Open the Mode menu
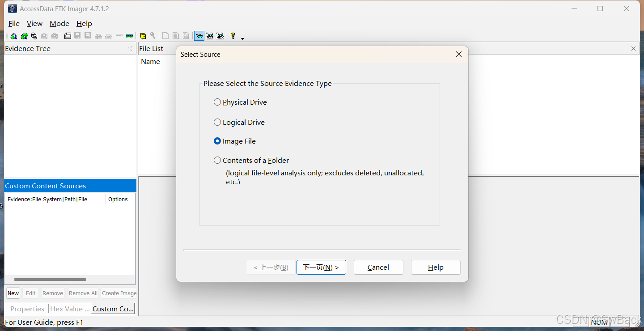Viewport: 644px width, 331px height. (x=59, y=24)
